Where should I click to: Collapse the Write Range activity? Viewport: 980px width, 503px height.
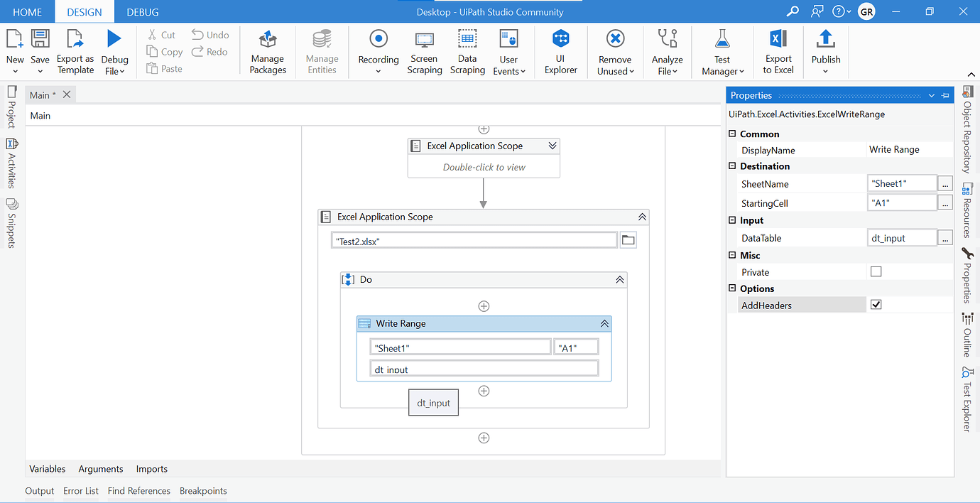pos(604,323)
